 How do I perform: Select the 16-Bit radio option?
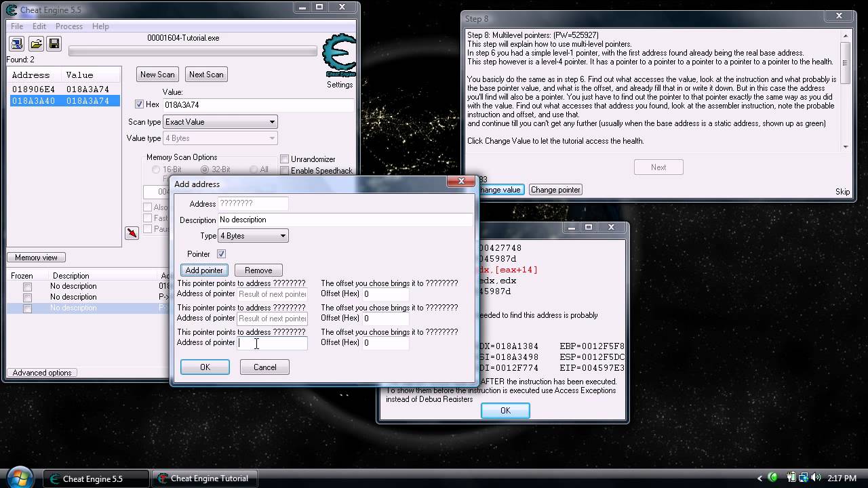coord(156,169)
